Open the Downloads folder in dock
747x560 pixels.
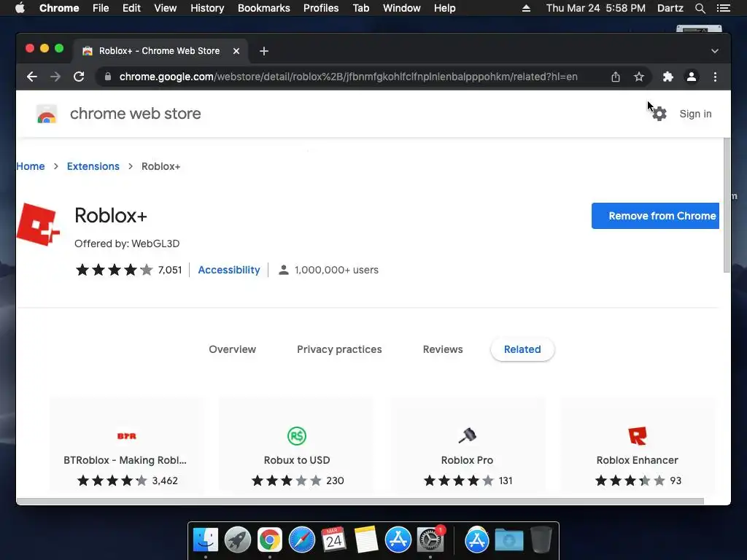[508, 540]
